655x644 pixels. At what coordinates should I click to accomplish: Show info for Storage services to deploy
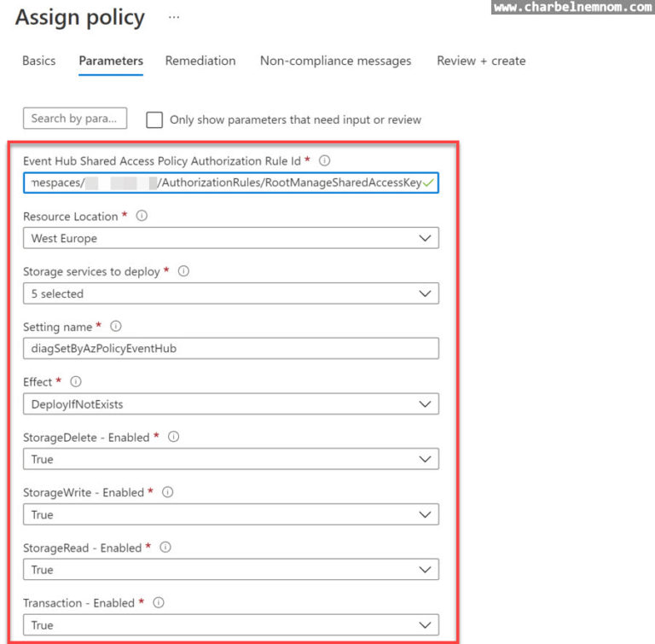point(183,270)
